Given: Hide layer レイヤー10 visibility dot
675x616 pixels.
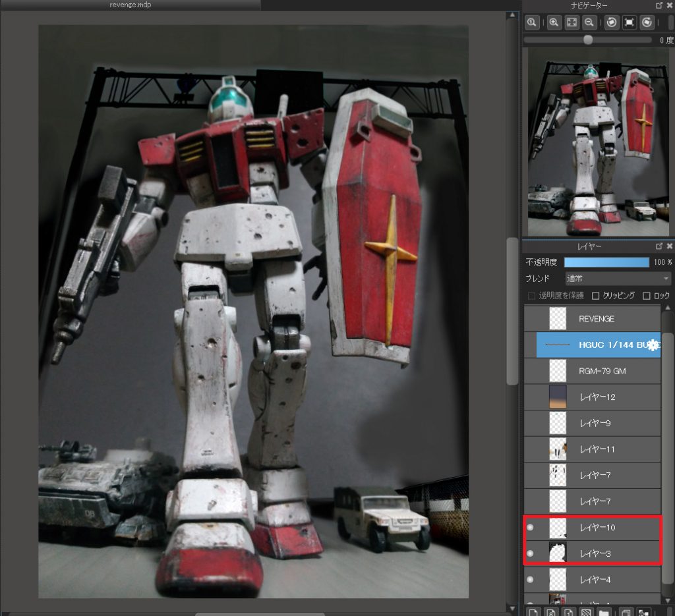Looking at the screenshot, I should tap(531, 528).
